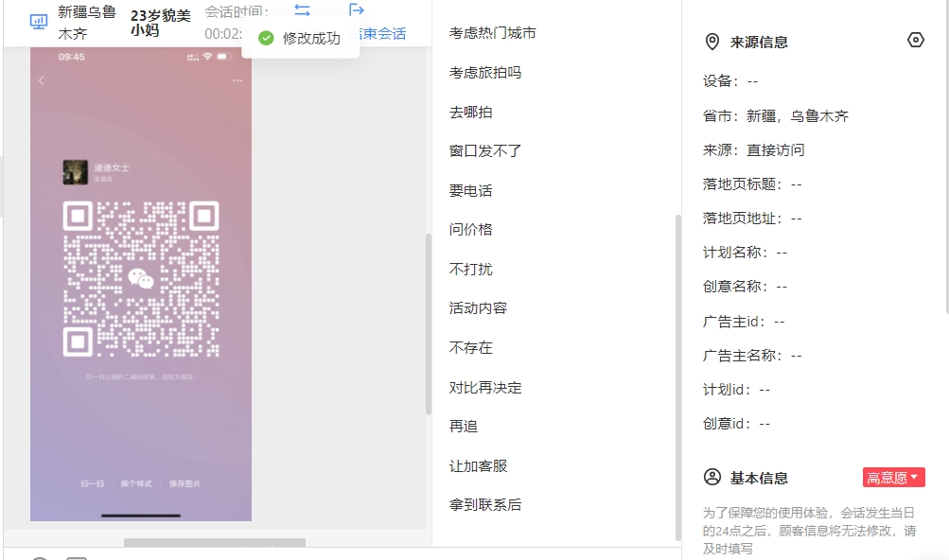This screenshot has height=560, width=949.
Task: Select quick reply 不打扰
Action: click(471, 269)
